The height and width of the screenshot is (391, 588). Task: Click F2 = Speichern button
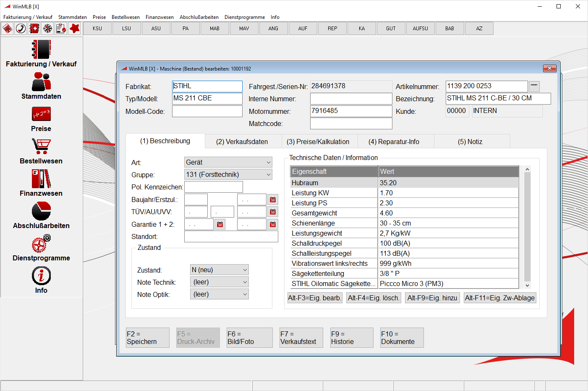click(148, 338)
